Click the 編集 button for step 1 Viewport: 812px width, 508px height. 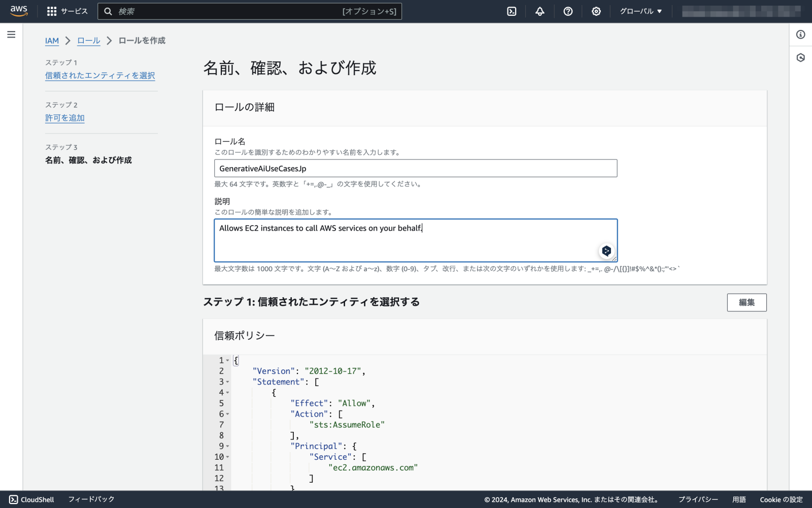coord(747,302)
